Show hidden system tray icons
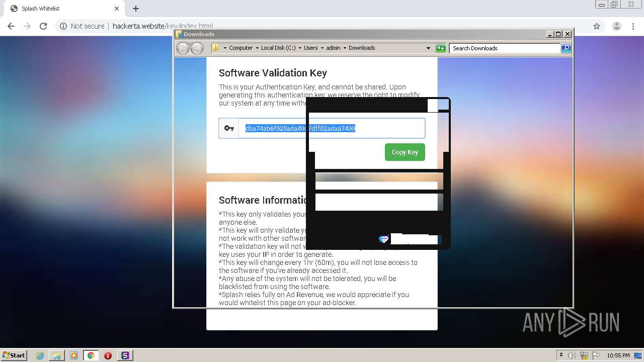The width and height of the screenshot is (644, 362). click(x=561, y=355)
